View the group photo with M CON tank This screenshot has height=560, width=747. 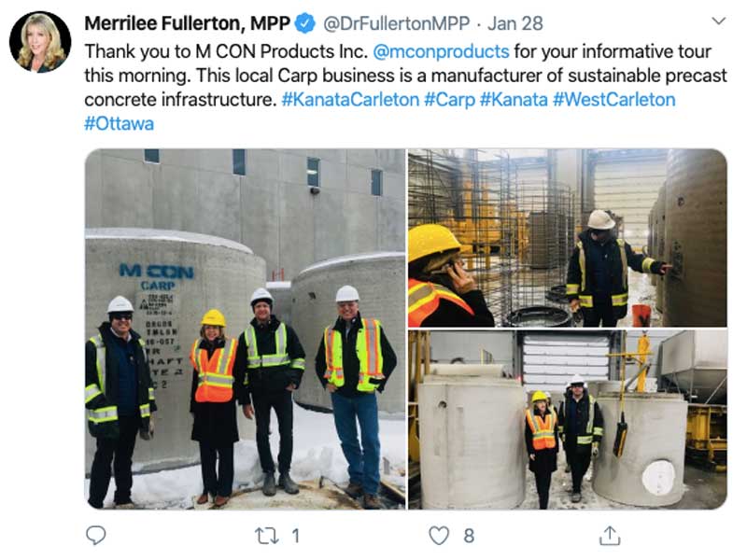[x=245, y=329]
